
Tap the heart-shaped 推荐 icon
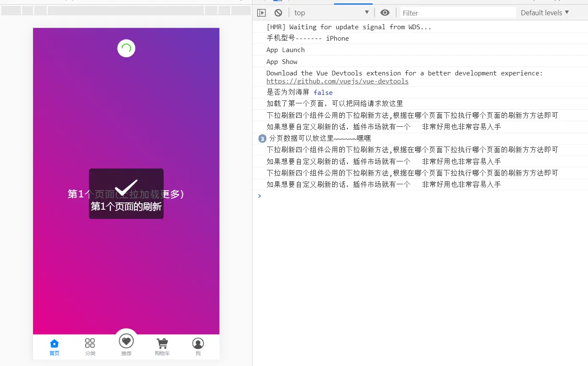click(x=126, y=340)
